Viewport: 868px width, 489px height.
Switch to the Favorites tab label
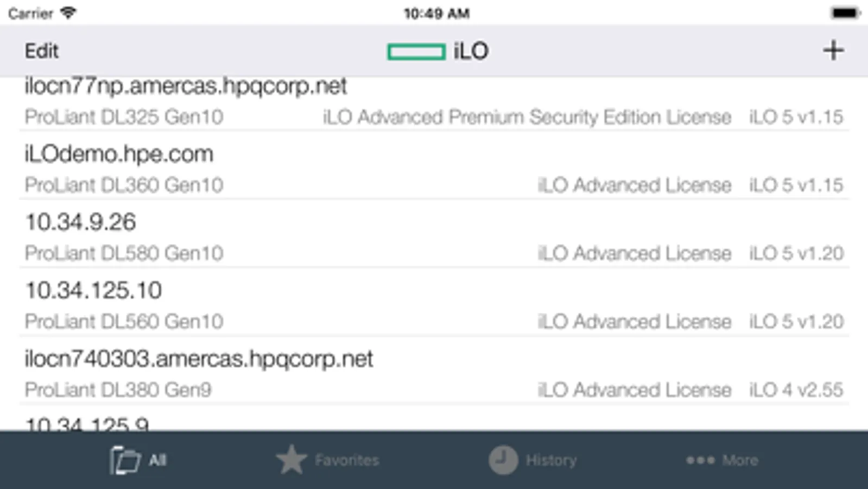(x=346, y=461)
